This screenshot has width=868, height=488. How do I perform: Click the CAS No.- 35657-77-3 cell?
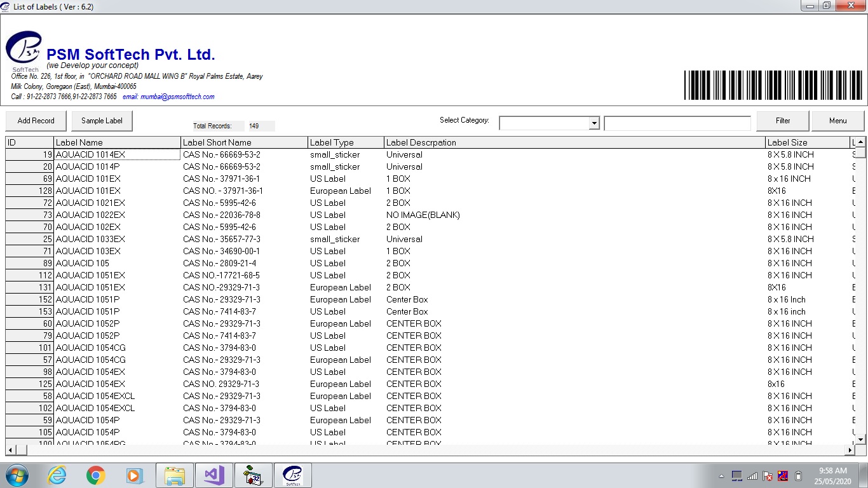coord(245,239)
